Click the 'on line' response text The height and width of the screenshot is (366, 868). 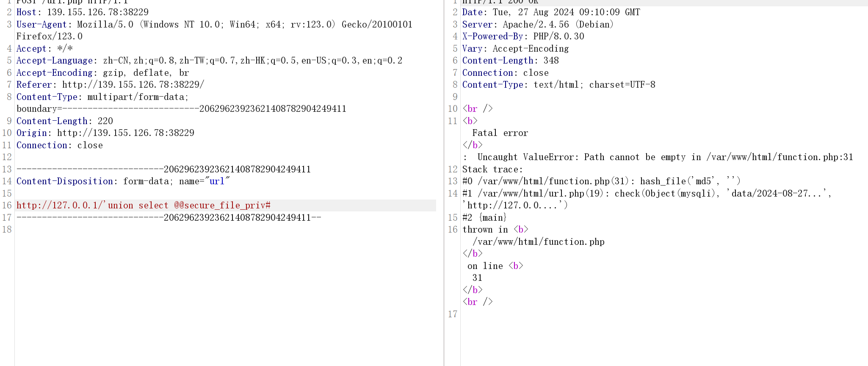[x=485, y=266]
